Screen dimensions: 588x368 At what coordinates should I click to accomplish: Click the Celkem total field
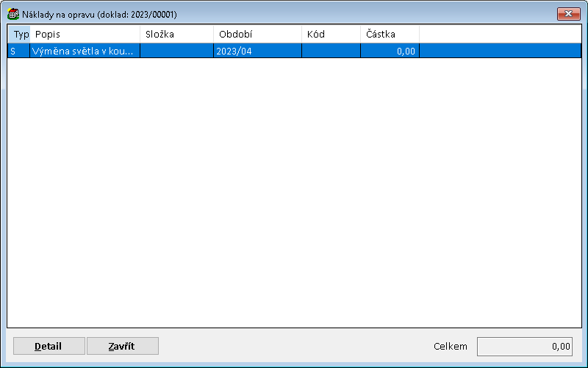(525, 347)
